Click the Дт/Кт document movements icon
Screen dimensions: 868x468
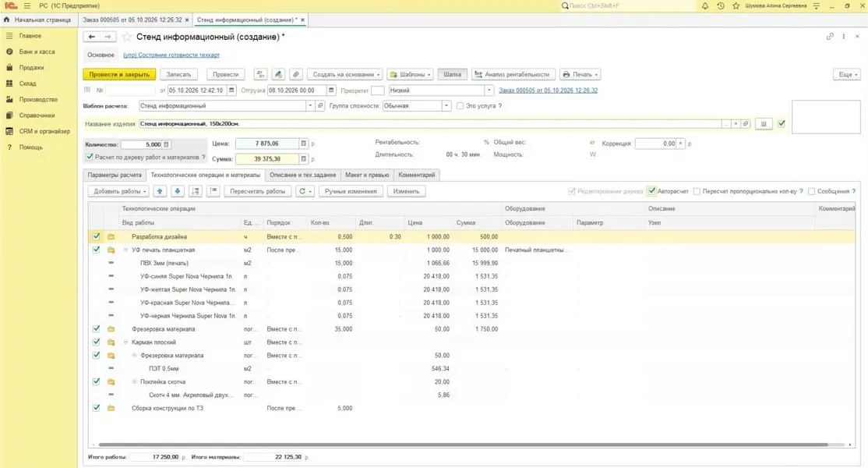260,74
